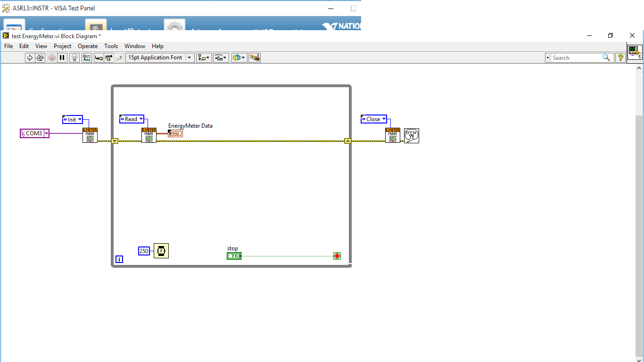
Task: Select the E.METER MAIN subVI wired to Close
Action: click(393, 136)
